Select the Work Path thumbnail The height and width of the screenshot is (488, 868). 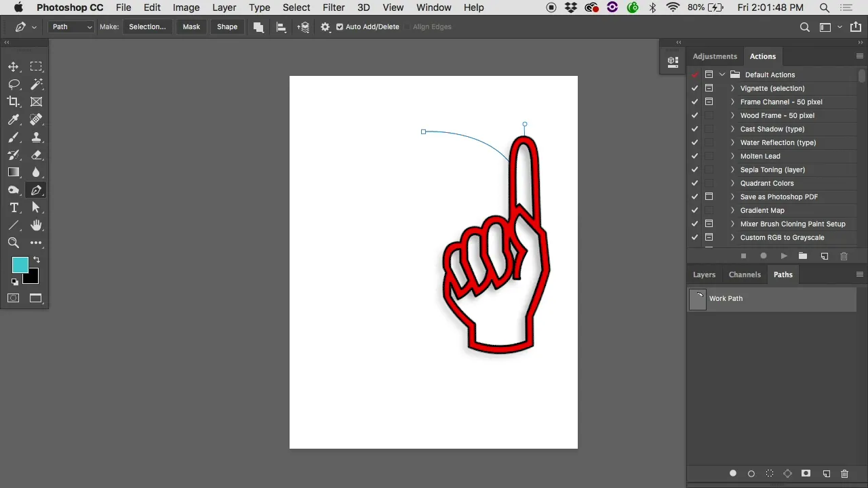click(698, 300)
